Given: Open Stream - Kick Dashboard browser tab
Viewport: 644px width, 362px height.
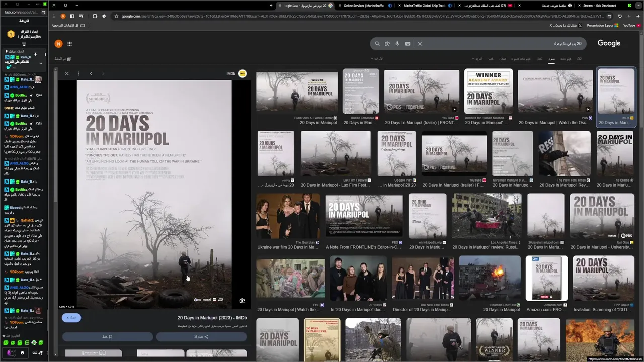Looking at the screenshot, I should tap(603, 6).
